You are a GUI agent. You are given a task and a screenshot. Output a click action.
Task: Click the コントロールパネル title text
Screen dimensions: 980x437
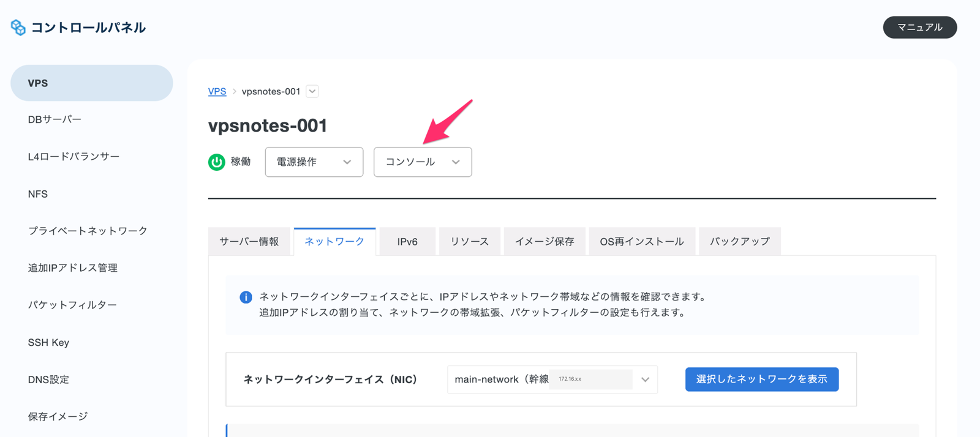click(88, 28)
